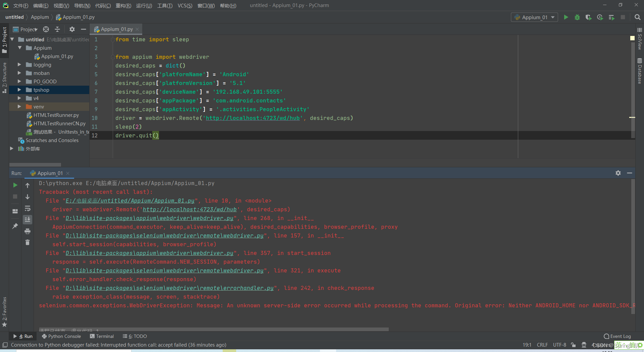Click the localhost:4723 URL in code line 10
The width and height of the screenshot is (644, 352).
point(253,118)
